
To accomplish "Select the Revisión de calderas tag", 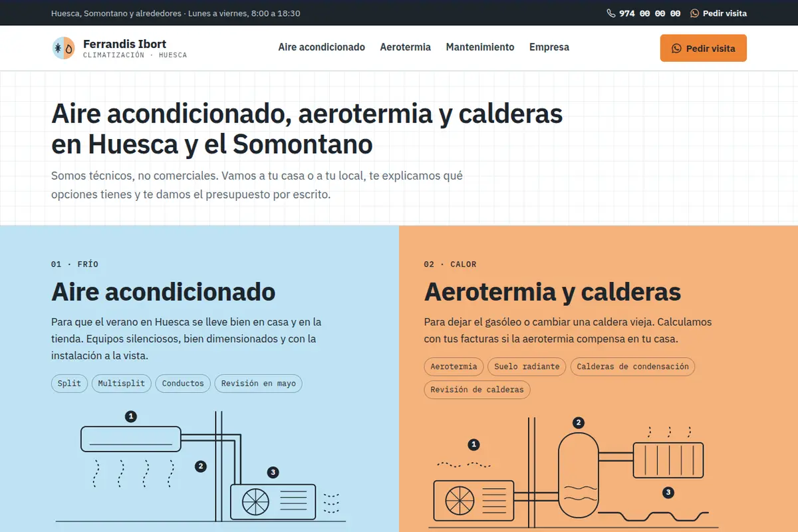I will point(477,390).
